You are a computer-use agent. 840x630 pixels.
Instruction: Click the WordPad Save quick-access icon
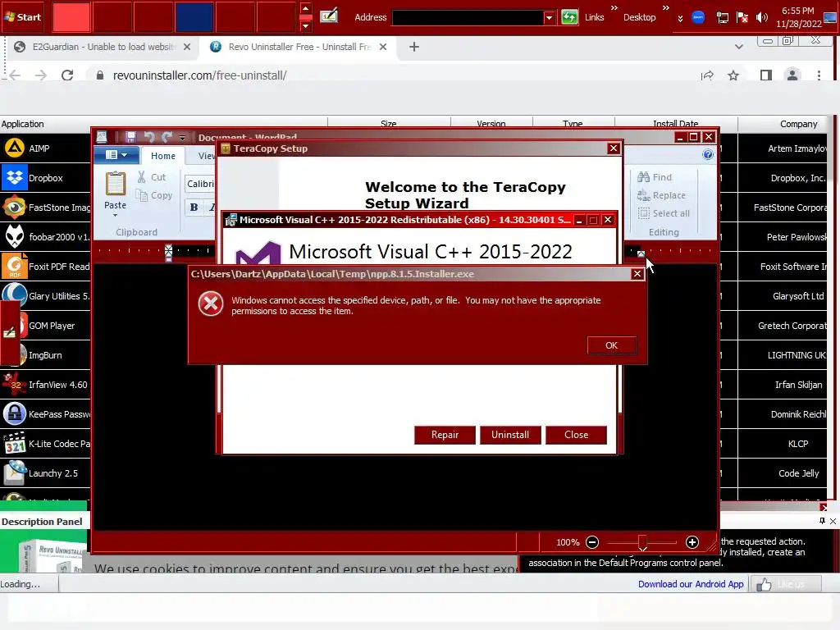130,137
